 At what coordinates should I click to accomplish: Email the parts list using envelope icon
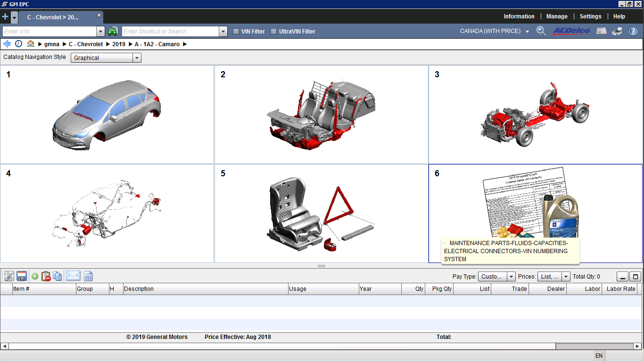[73, 276]
